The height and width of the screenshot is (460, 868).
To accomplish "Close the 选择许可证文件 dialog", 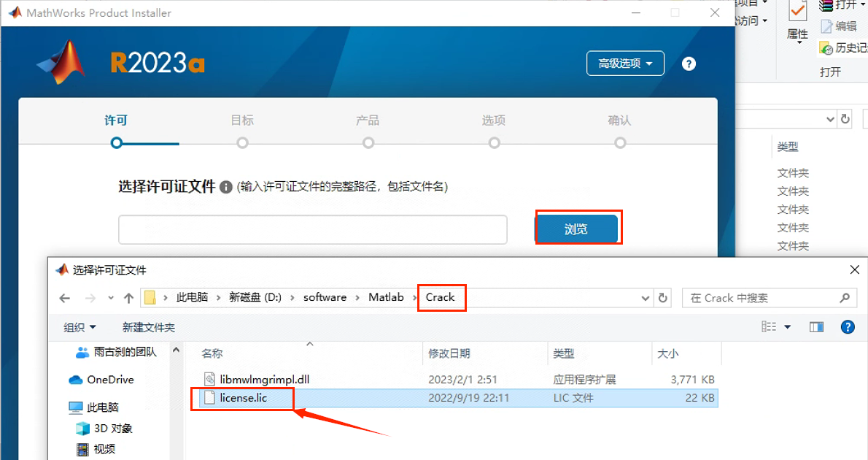I will tap(854, 270).
